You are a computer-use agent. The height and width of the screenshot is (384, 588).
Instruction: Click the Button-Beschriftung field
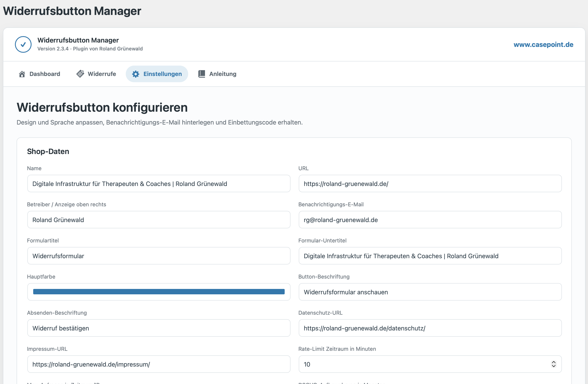coord(430,292)
